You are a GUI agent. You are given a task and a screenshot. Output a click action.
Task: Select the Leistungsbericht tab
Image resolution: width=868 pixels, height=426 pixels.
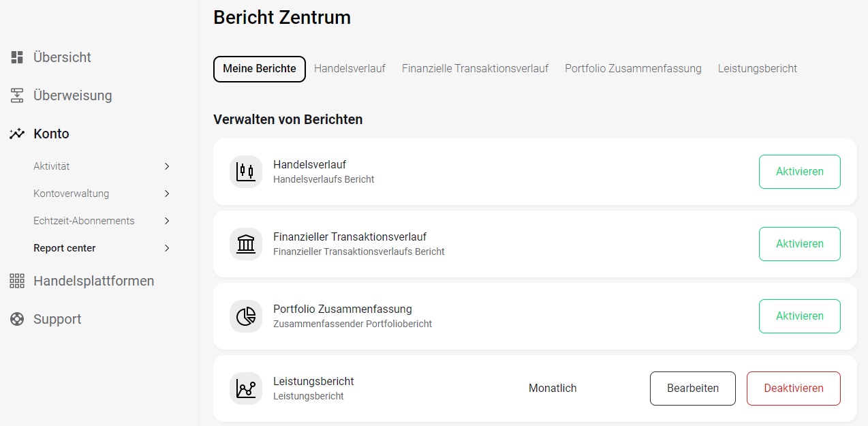(x=757, y=69)
